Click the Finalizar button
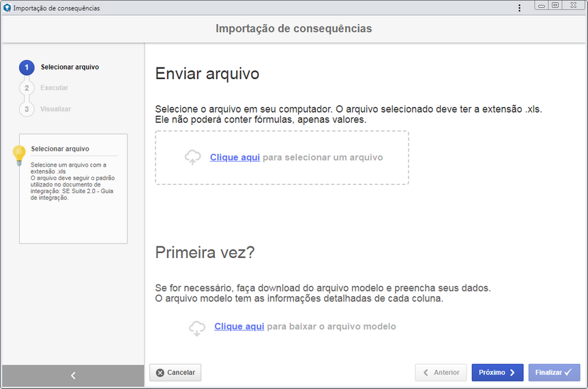 tap(555, 373)
